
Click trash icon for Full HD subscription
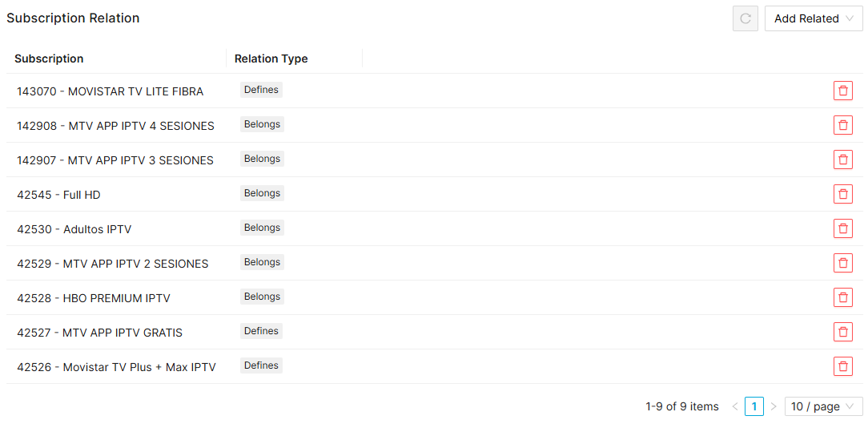point(842,194)
